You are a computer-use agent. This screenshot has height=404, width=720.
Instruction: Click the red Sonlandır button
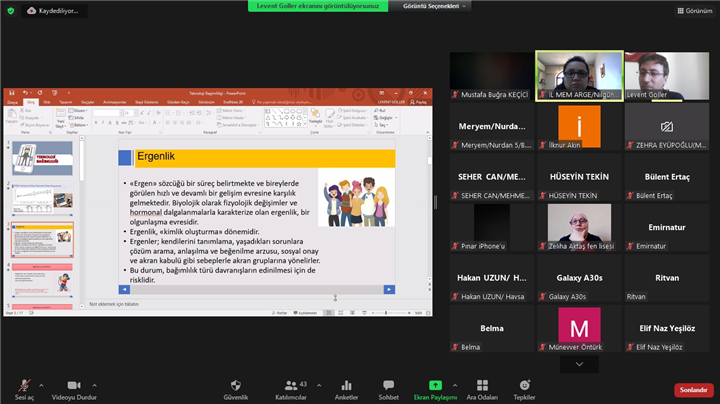click(x=693, y=390)
